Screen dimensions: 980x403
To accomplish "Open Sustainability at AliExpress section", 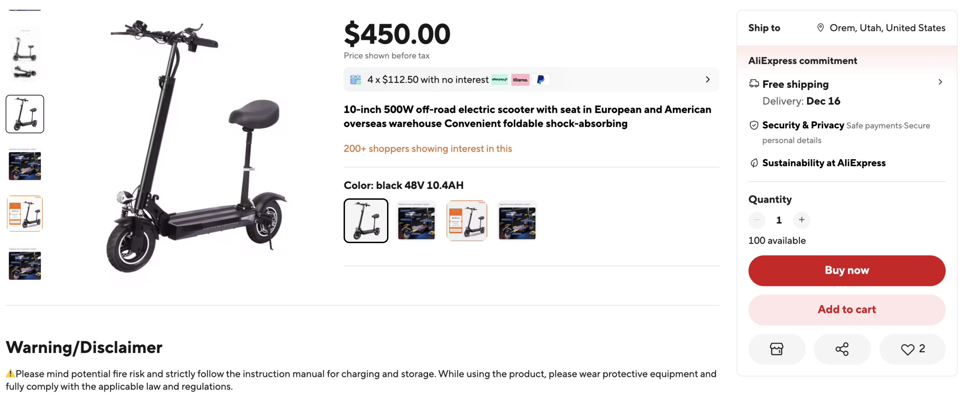I will 824,162.
